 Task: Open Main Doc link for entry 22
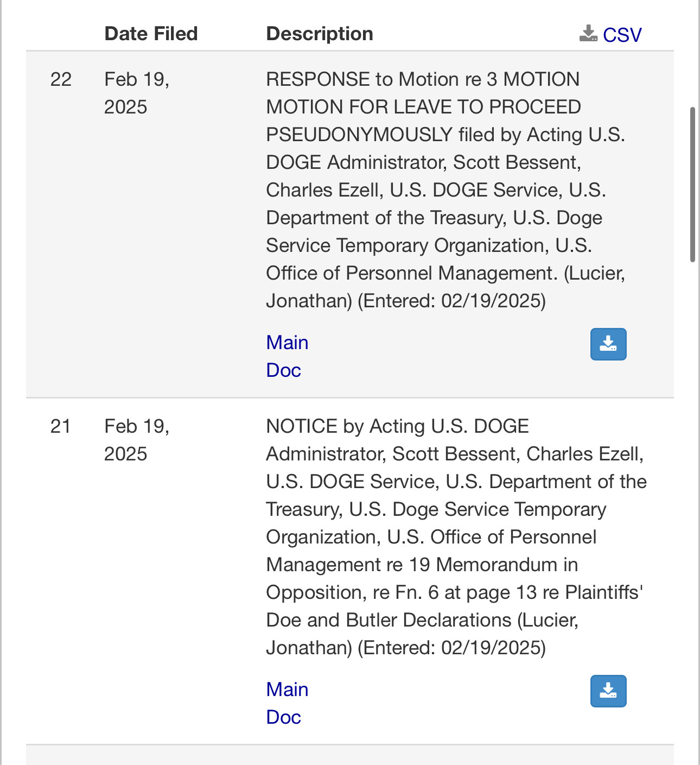(287, 356)
